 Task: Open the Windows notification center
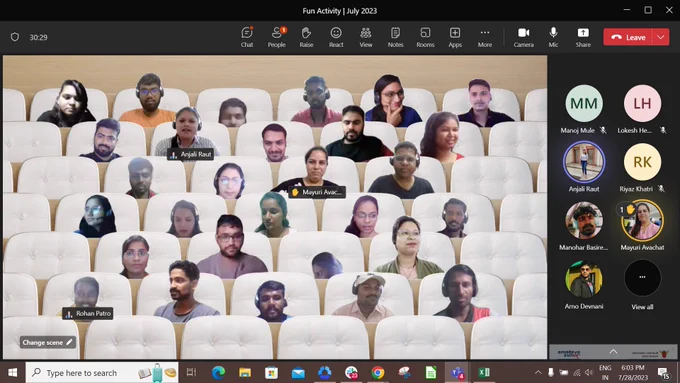tap(664, 373)
